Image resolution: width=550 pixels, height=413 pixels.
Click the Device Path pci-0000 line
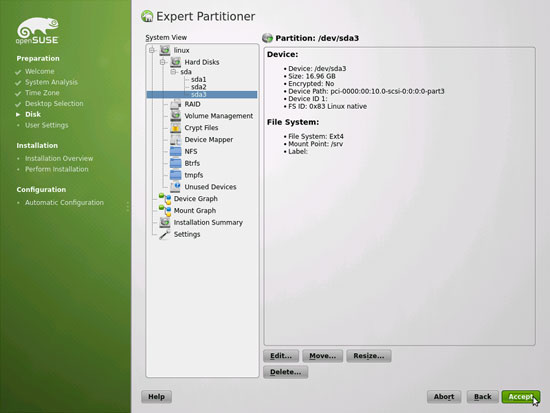[x=366, y=91]
